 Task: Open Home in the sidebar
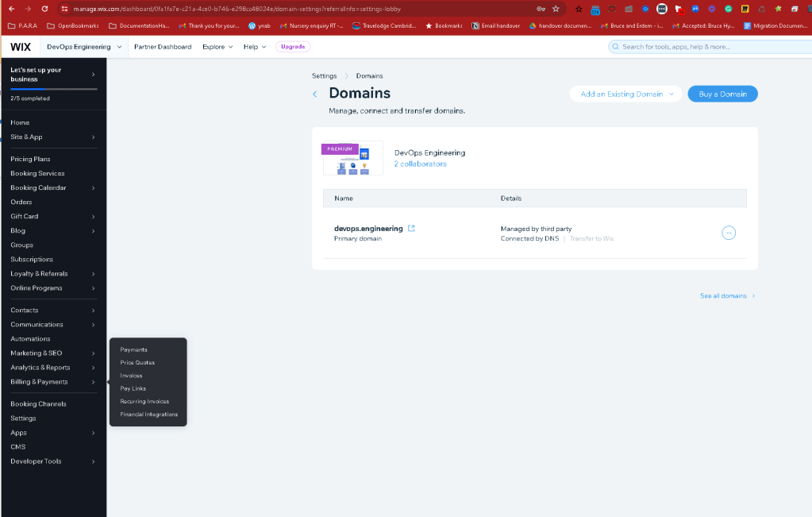(20, 123)
